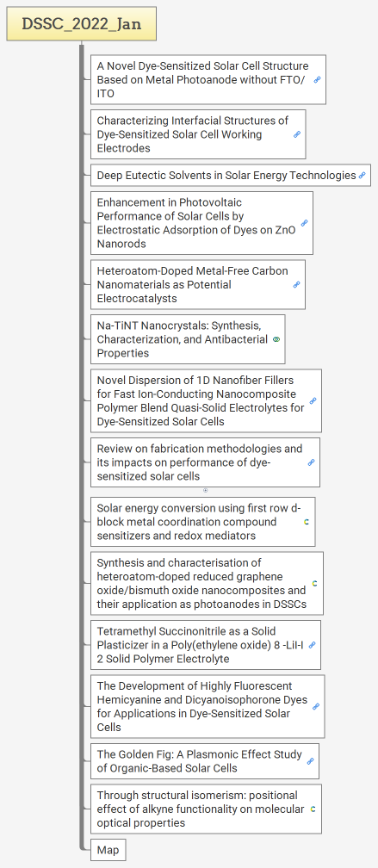Image resolution: width=378 pixels, height=868 pixels.
Task: Open hyperlink icon on Novel Dye-Sensitized Solar Cell Structure node
Action: pyautogui.click(x=317, y=80)
